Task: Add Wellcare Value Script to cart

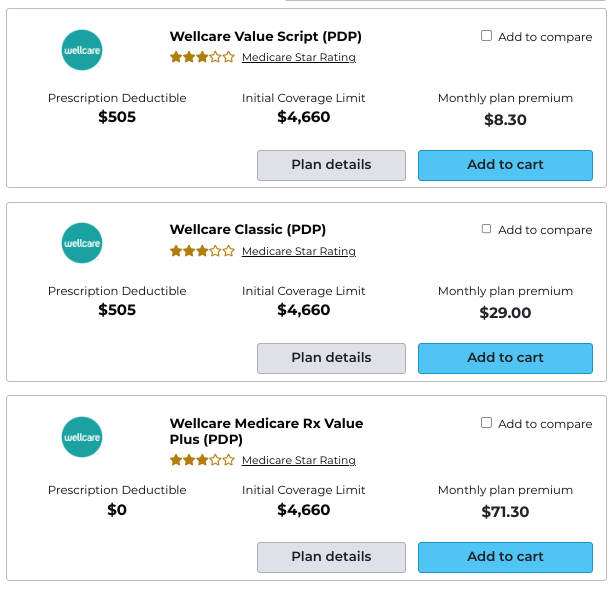Action: 505,165
